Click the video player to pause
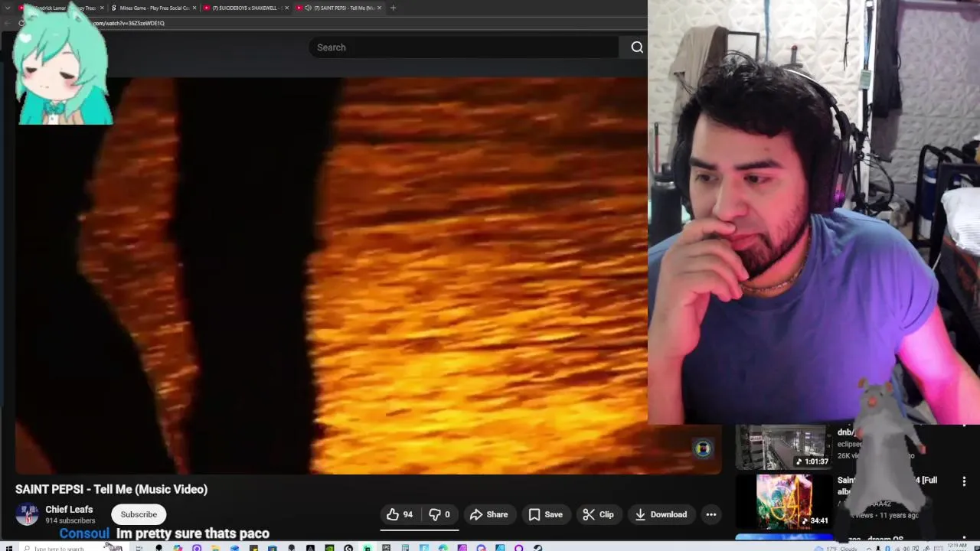980x551 pixels. point(367,275)
